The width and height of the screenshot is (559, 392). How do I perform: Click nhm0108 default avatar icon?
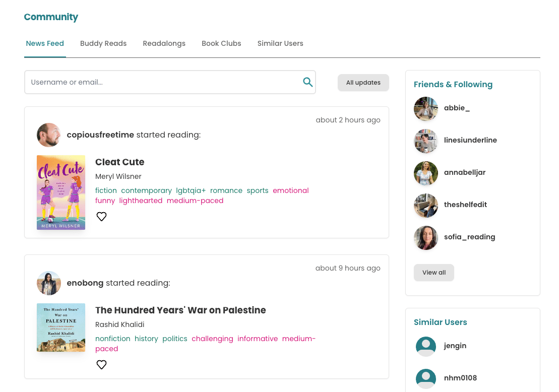425,378
